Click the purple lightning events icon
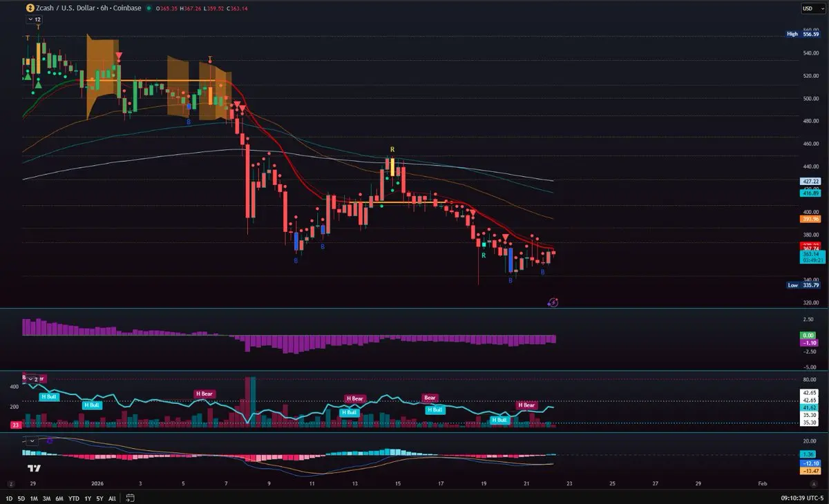Image resolution: width=829 pixels, height=504 pixels. tap(553, 302)
